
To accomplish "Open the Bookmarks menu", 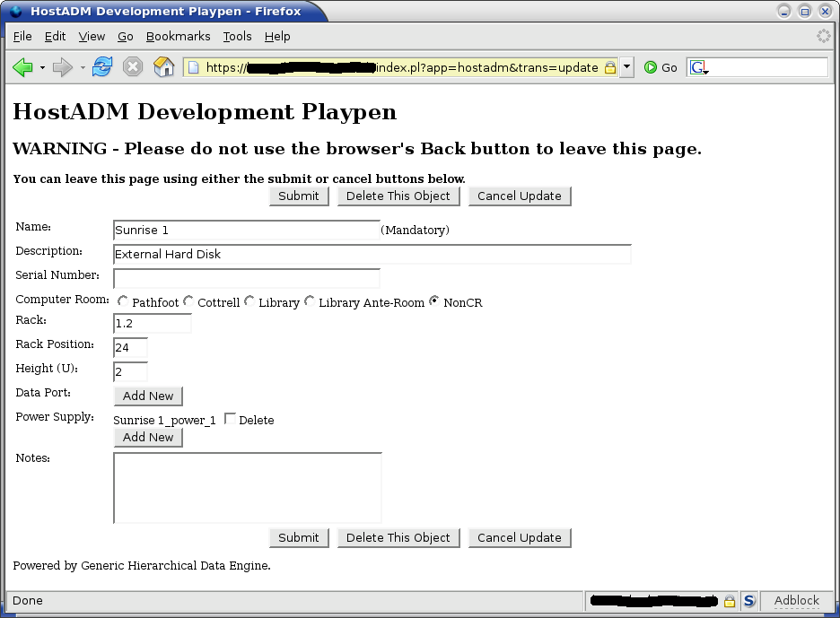I will pos(178,37).
